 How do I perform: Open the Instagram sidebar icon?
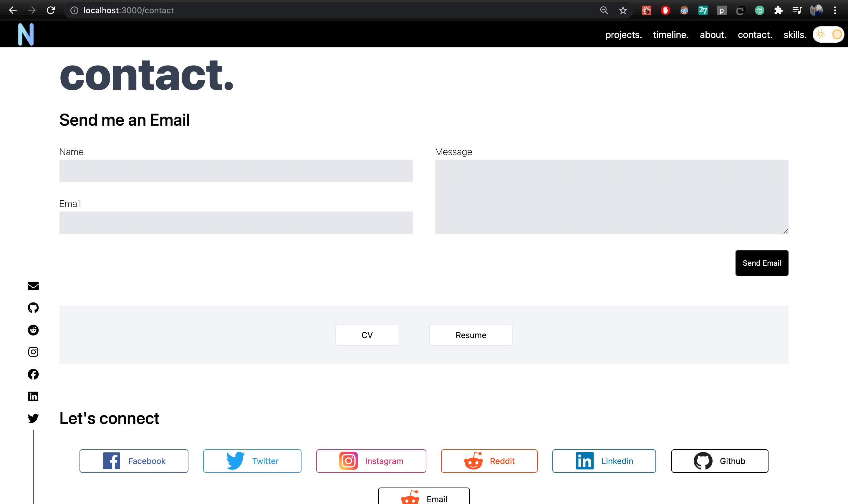pos(33,352)
